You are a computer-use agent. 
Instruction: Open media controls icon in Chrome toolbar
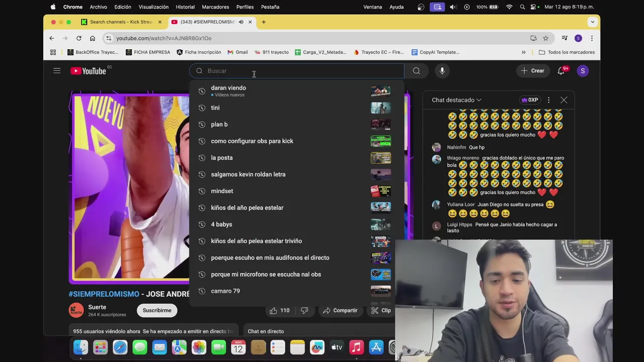[565, 38]
